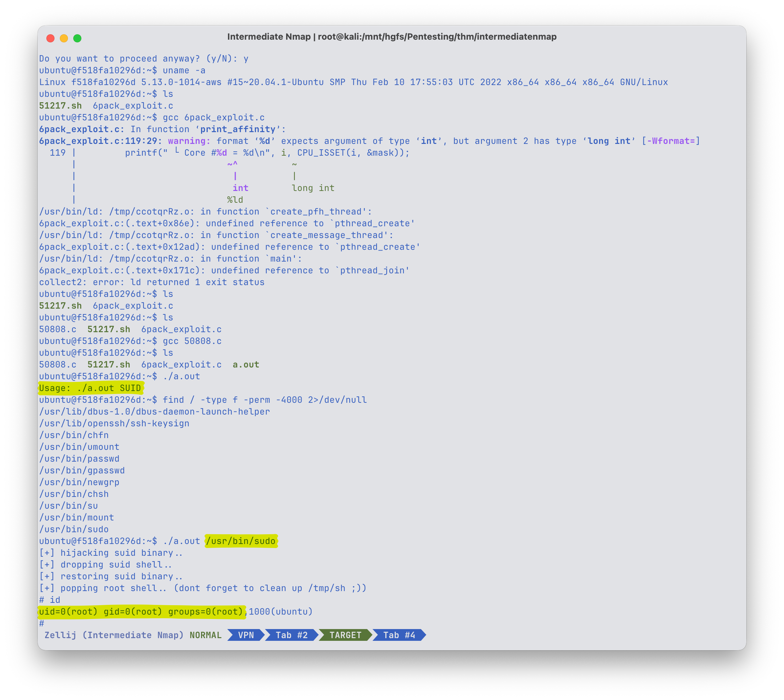784x700 pixels.
Task: Click the Linux kernel version output line
Action: pyautogui.click(x=353, y=82)
